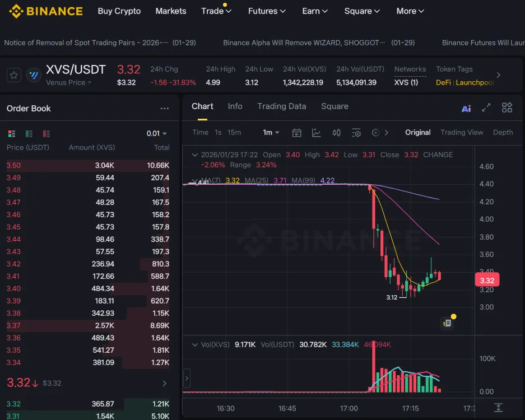
Task: Show both buy and sell orders view
Action: pyautogui.click(x=11, y=134)
